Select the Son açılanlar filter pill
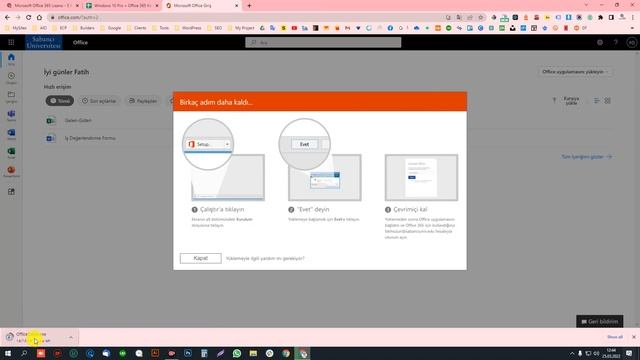Image resolution: width=640 pixels, height=360 pixels. (99, 101)
